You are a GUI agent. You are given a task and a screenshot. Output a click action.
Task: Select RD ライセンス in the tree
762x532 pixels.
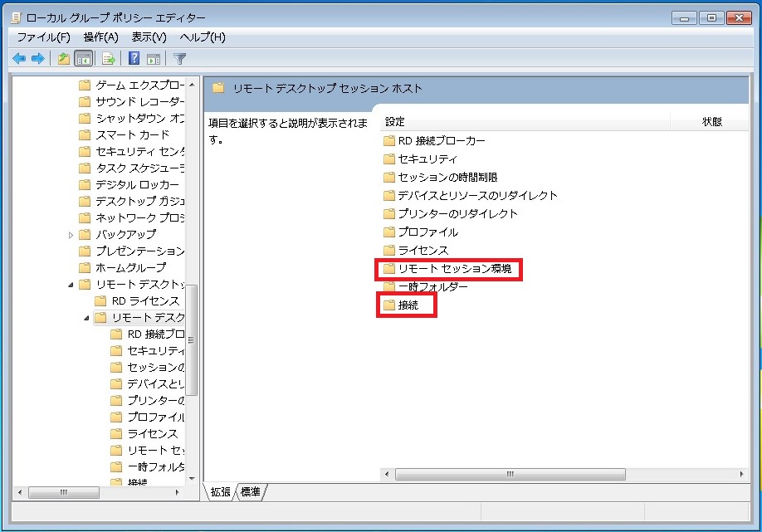tap(144, 300)
